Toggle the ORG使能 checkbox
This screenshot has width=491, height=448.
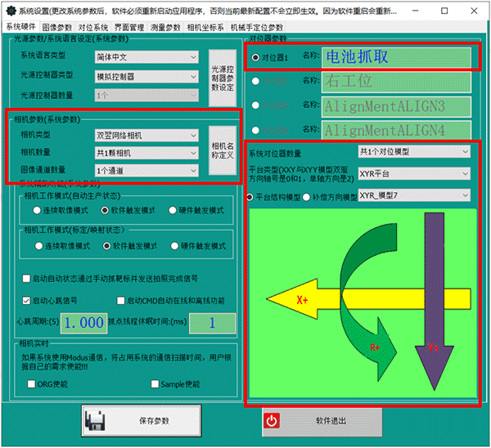point(31,383)
